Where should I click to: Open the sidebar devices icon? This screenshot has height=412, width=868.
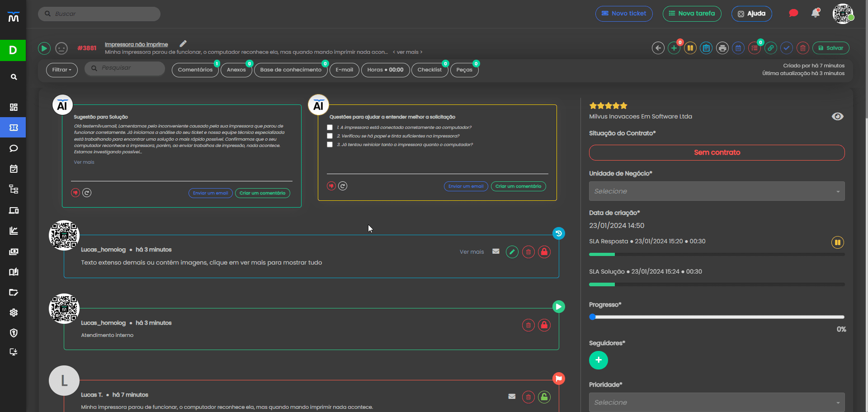pos(14,210)
